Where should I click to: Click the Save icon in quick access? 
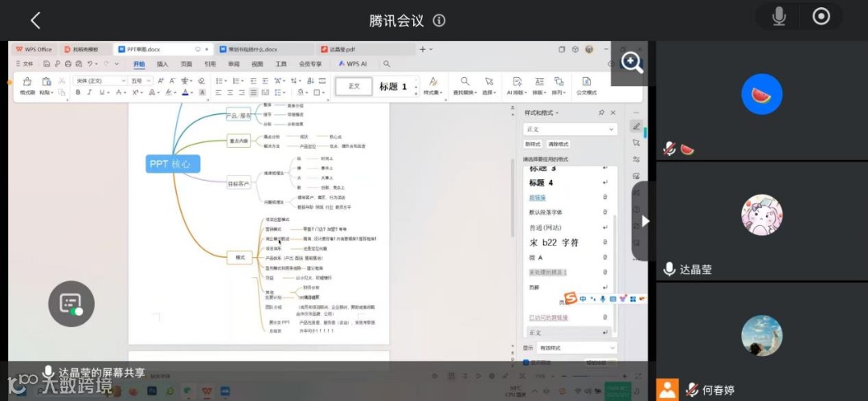[x=47, y=63]
